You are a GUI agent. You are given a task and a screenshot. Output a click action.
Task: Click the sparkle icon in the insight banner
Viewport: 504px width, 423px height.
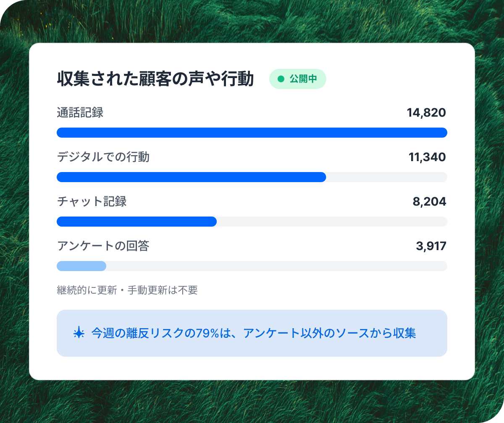tap(79, 333)
